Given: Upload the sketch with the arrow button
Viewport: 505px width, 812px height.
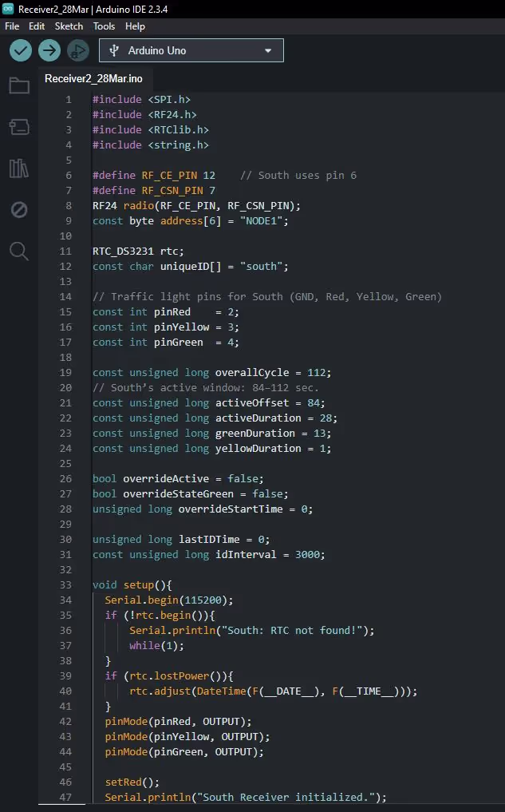Looking at the screenshot, I should tap(49, 50).
